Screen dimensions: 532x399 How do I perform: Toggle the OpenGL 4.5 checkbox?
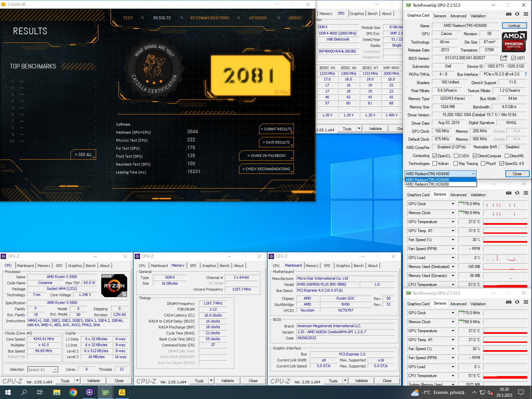coord(501,163)
